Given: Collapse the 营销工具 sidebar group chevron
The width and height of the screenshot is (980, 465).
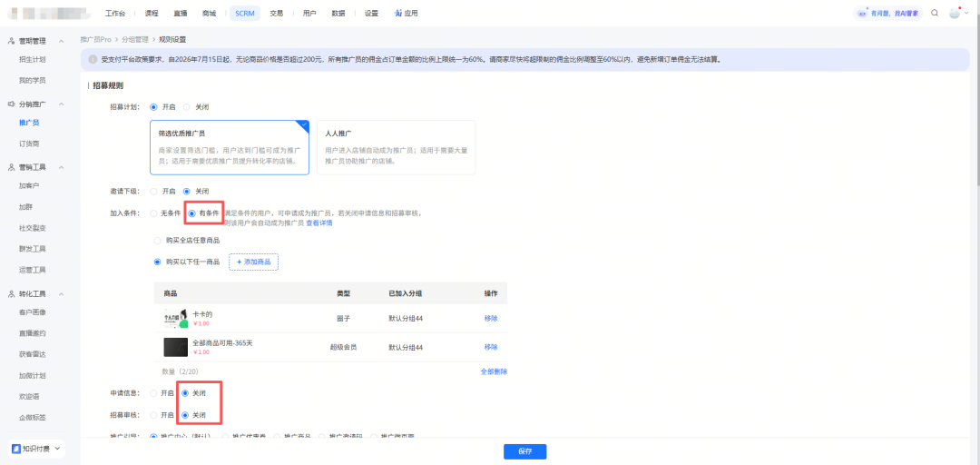Looking at the screenshot, I should tap(61, 167).
